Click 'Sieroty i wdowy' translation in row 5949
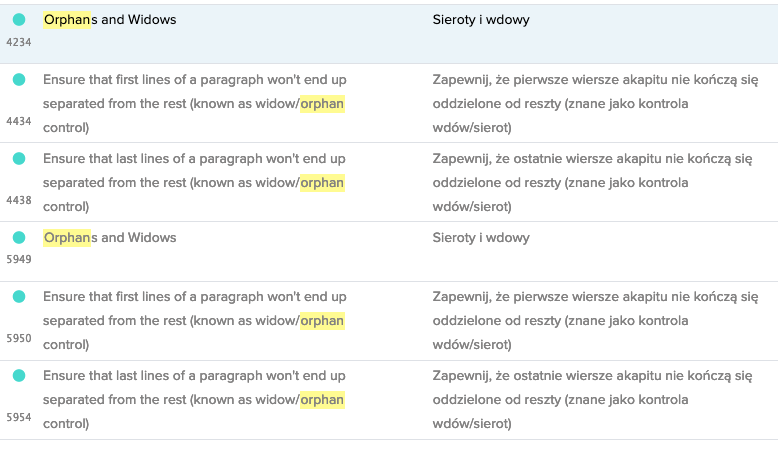The image size is (778, 464). pos(481,238)
